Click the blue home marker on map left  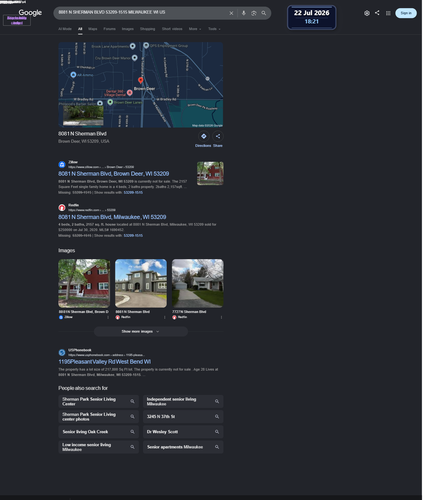(73, 75)
